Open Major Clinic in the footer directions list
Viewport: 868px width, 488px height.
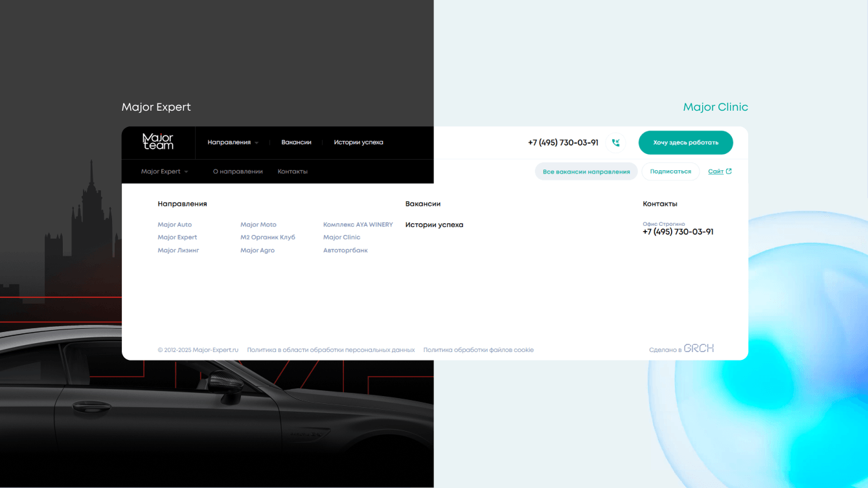tap(341, 238)
